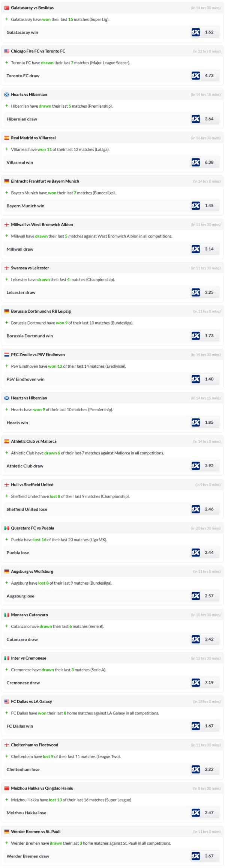
Task: Click the US flag beside Chicago Fire FC vs Toronto FC
Action: click(x=7, y=51)
